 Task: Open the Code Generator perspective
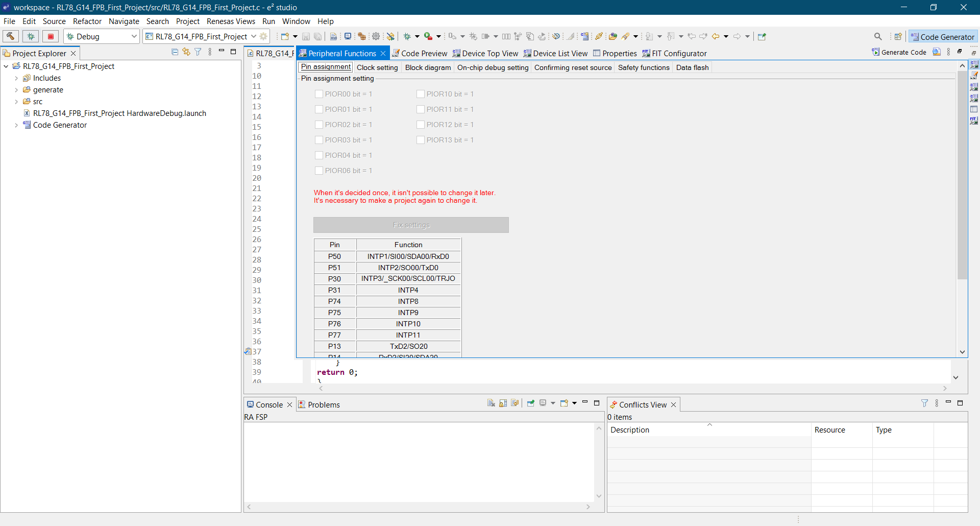(x=943, y=37)
